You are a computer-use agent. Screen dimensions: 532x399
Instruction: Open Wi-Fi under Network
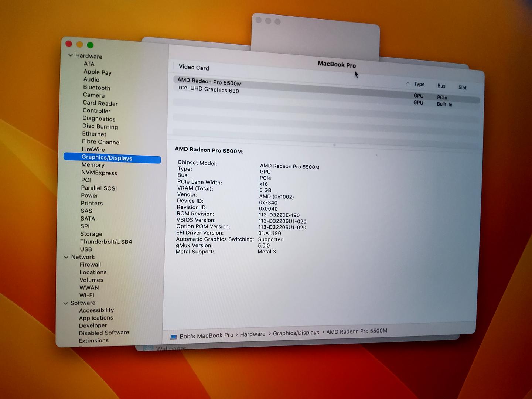point(86,295)
